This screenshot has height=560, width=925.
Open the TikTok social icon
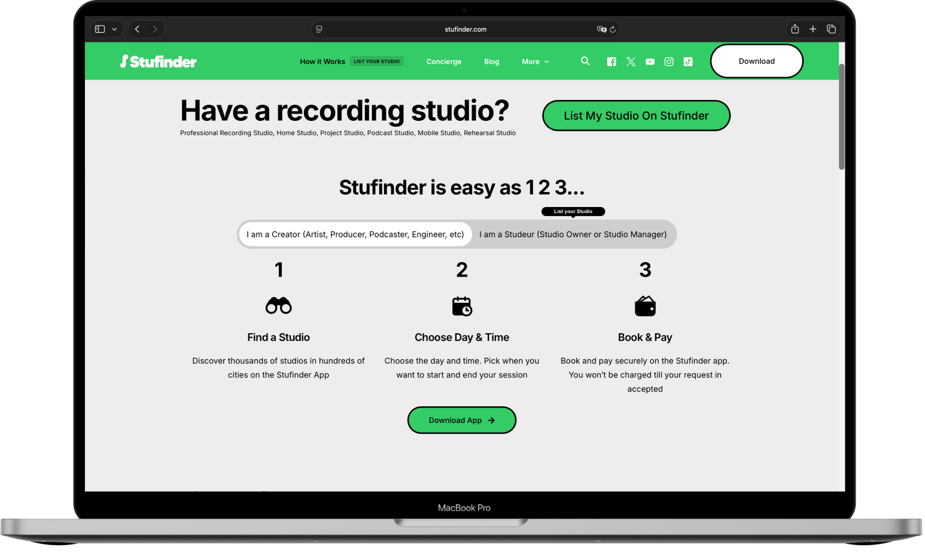[688, 62]
